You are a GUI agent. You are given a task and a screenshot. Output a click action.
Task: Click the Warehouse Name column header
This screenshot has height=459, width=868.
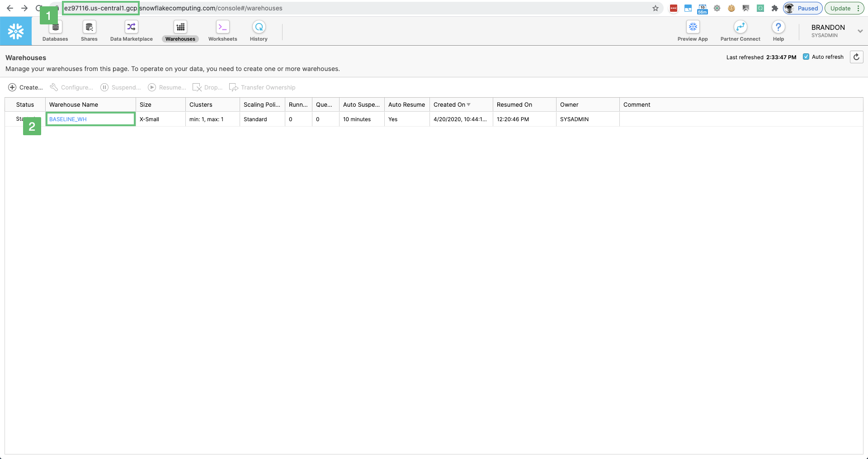point(74,104)
